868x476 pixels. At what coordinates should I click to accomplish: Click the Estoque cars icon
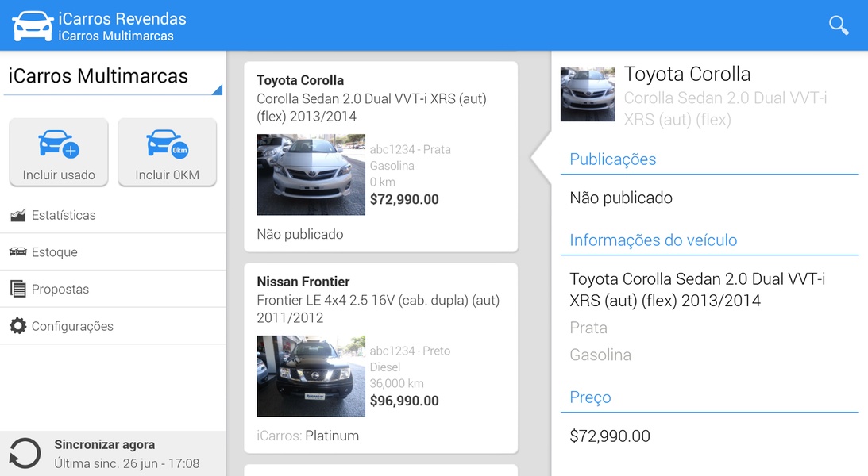coord(17,252)
